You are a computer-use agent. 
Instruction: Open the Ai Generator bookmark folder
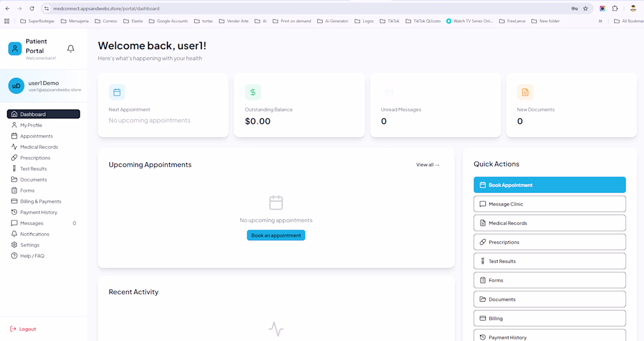pos(333,21)
